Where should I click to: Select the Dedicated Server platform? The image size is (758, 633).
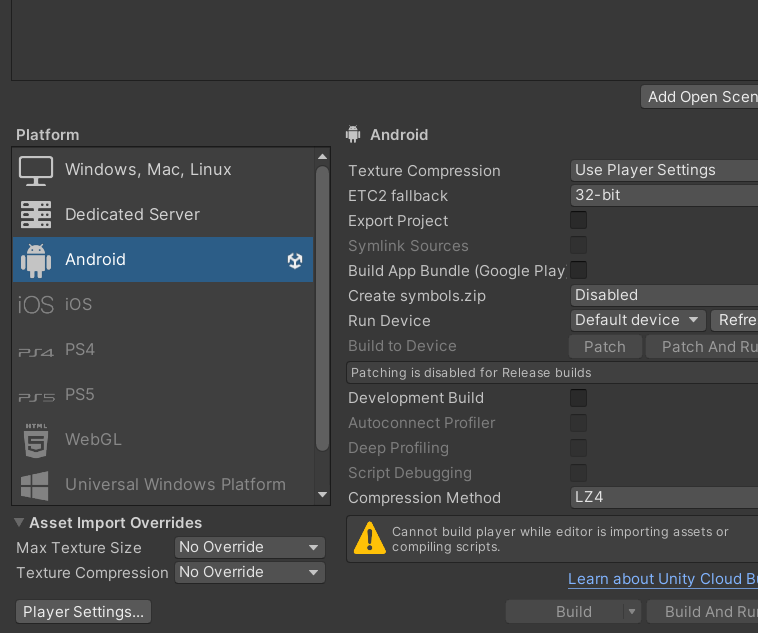click(163, 215)
